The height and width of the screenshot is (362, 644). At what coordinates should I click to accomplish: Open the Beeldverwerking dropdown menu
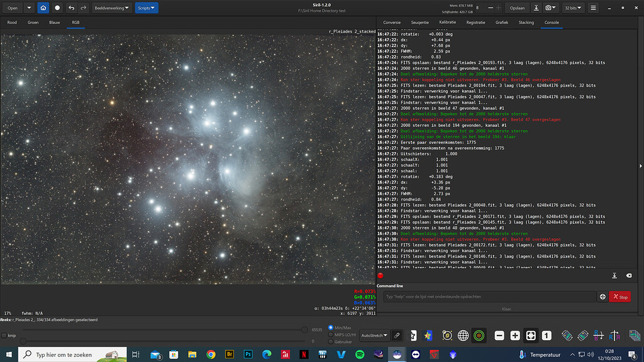(112, 8)
